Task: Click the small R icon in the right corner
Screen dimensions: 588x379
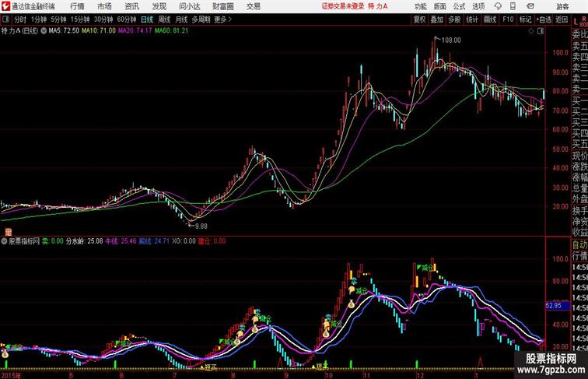Action: pos(584,19)
